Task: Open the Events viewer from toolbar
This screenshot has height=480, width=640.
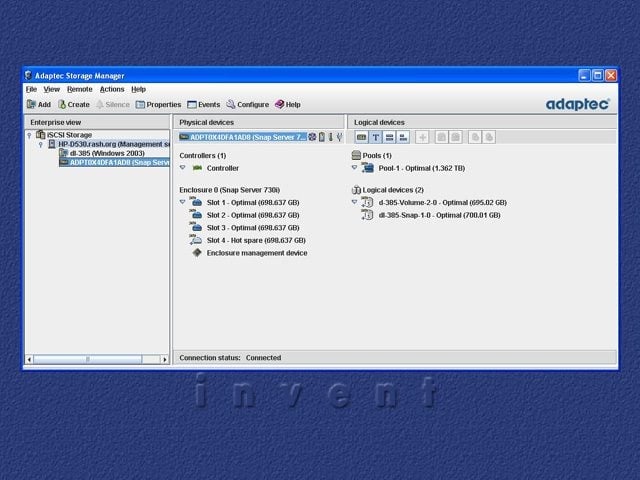Action: (x=204, y=104)
